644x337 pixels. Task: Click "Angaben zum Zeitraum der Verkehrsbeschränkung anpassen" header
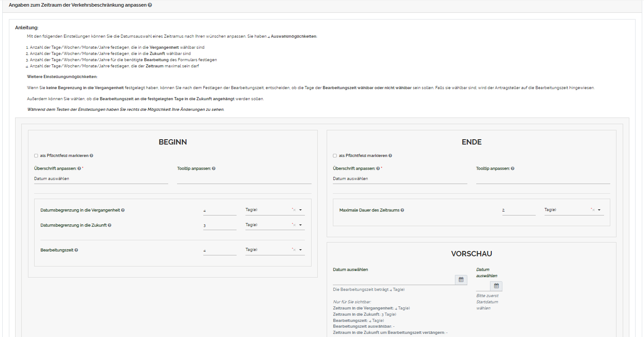(x=74, y=5)
